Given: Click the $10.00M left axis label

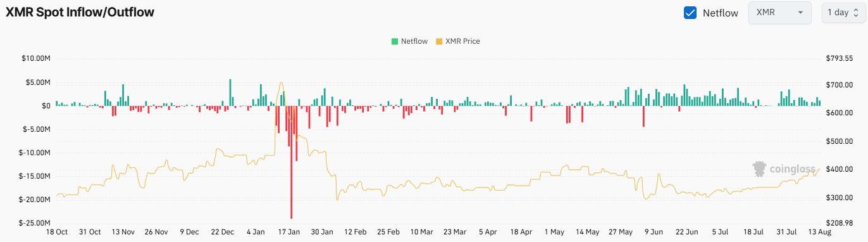Looking at the screenshot, I should [x=37, y=59].
